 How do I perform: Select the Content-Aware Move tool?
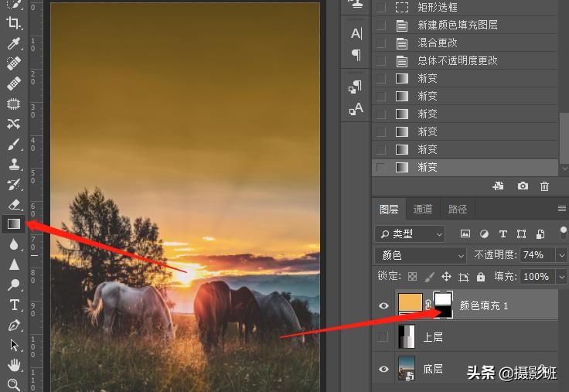tap(14, 124)
